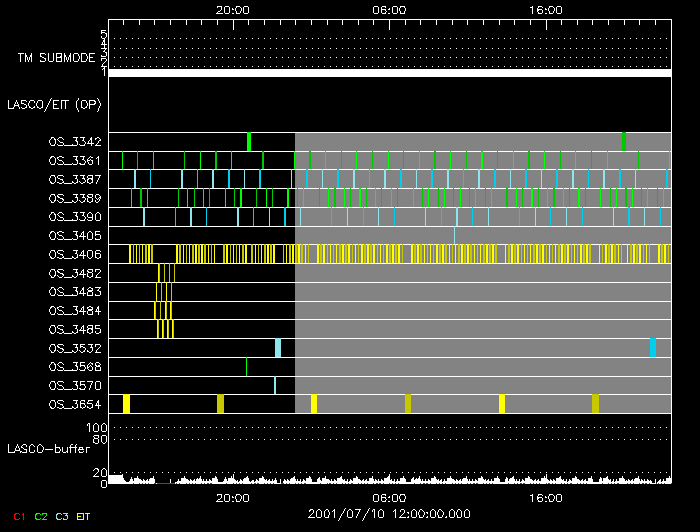Click green bar in OS_3342 gray region
Screen dimensions: 700x532
[x=623, y=141]
